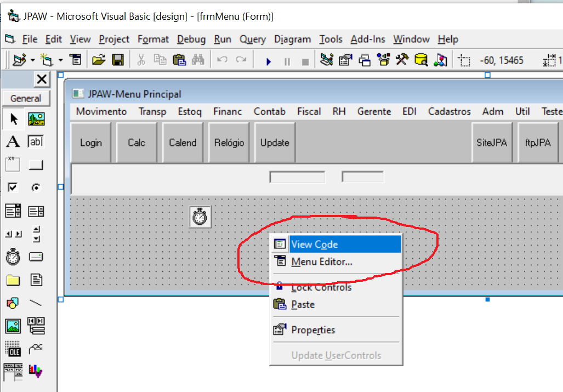563x392 pixels.
Task: Select the DriveListBox tool in toolbox
Action: [36, 257]
